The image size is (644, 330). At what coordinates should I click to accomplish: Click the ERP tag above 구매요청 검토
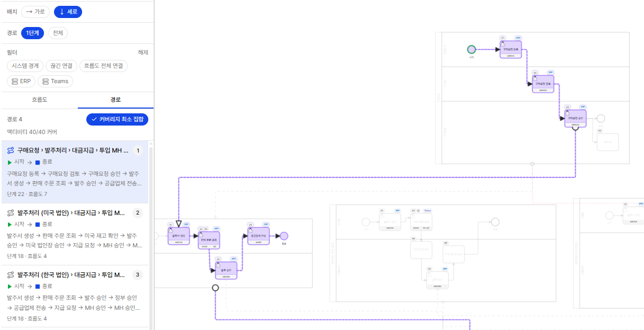click(x=550, y=72)
